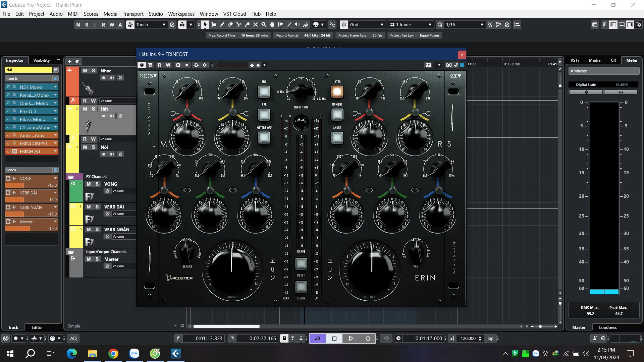This screenshot has height=362, width=644.
Task: Click the Studio menu item
Action: pos(156,14)
